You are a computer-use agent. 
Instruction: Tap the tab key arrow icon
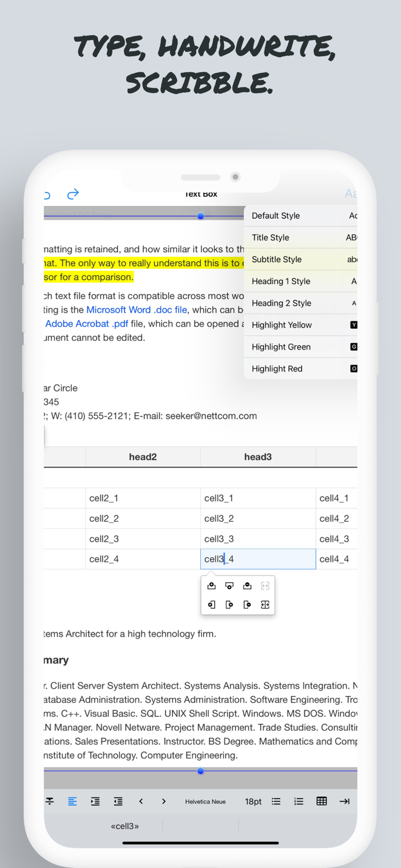pyautogui.click(x=344, y=801)
